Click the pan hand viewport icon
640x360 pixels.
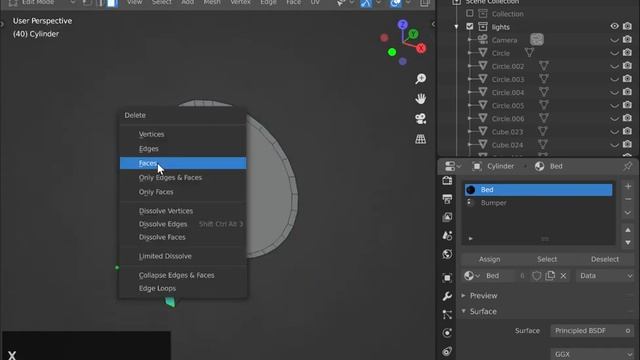pos(420,98)
